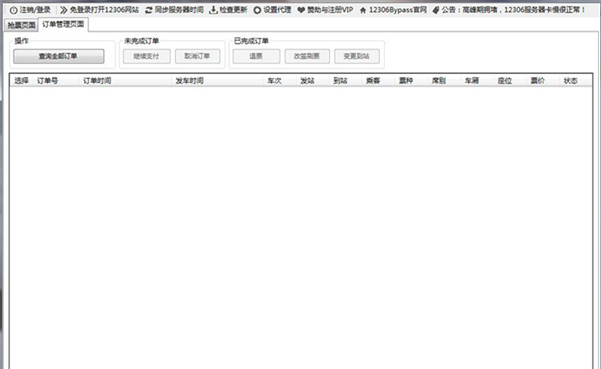
Task: Check for updates via 检查更新
Action: tap(228, 10)
